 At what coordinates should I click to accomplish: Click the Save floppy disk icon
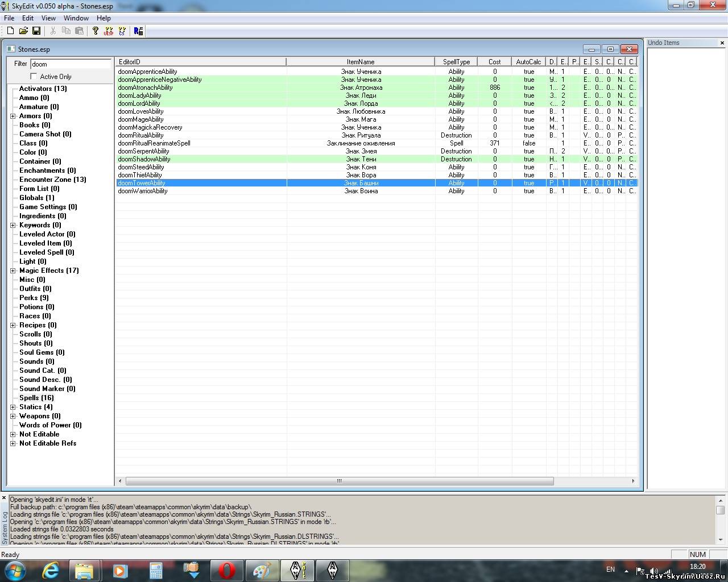click(x=36, y=31)
